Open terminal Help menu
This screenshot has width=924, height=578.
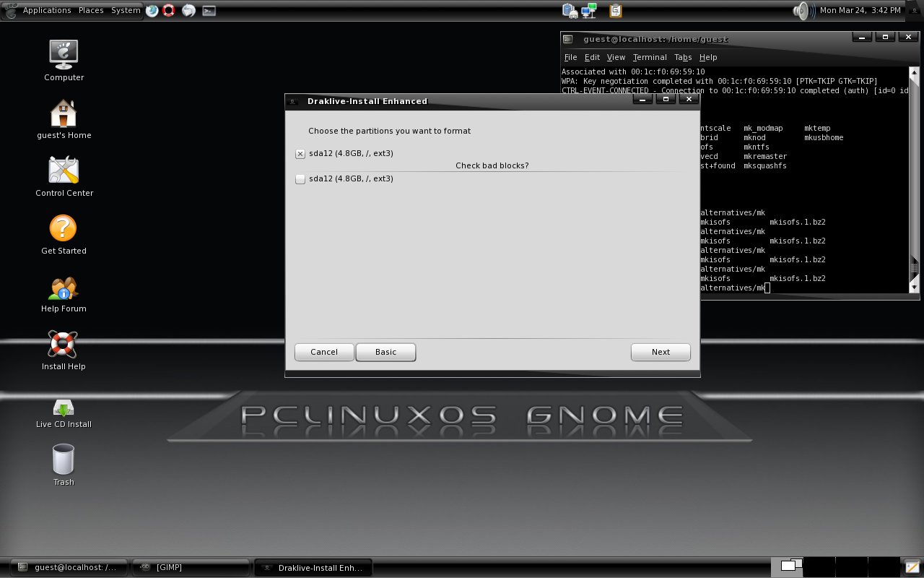708,57
